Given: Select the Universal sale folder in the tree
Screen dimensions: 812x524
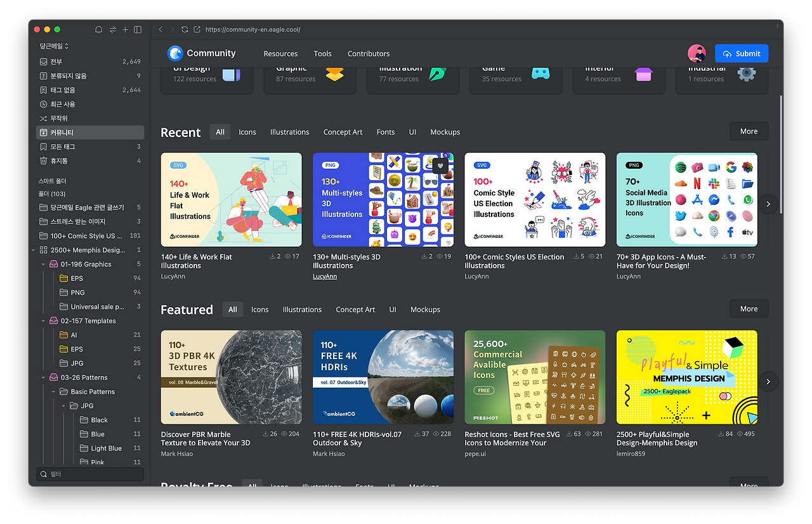Looking at the screenshot, I should [x=90, y=307].
